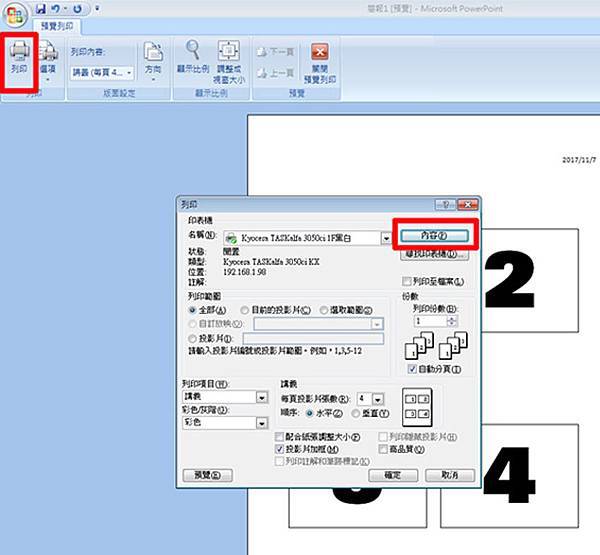Click the printer IP 192.168.1.98 text
The image size is (600, 555).
(245, 272)
